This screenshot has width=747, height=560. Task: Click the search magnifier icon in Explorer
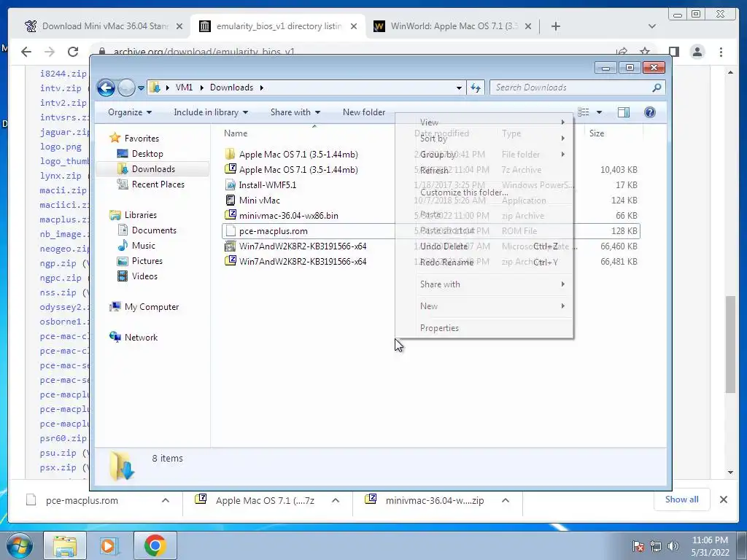click(x=657, y=87)
